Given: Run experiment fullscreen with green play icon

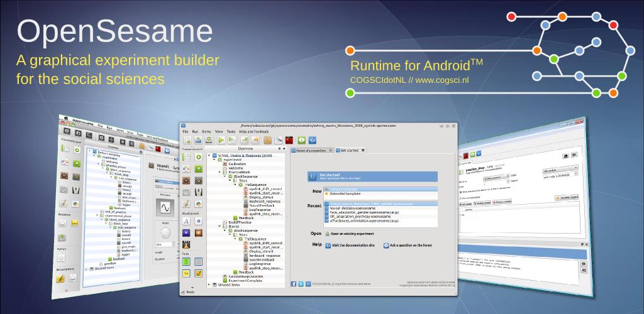Looking at the screenshot, I should (221, 140).
